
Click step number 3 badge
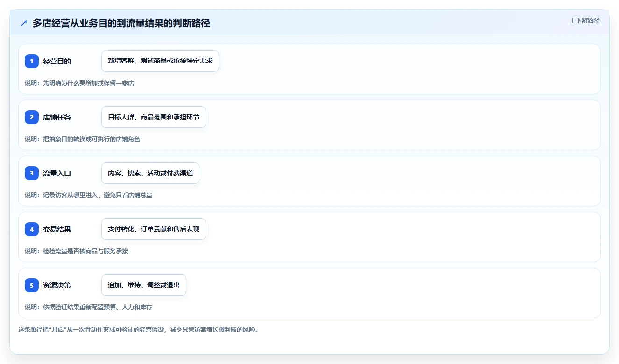pyautogui.click(x=32, y=173)
